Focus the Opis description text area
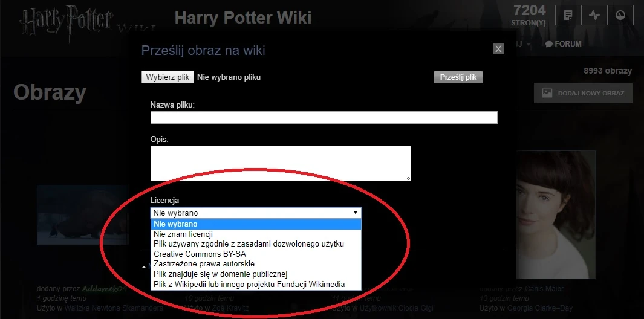 point(281,163)
